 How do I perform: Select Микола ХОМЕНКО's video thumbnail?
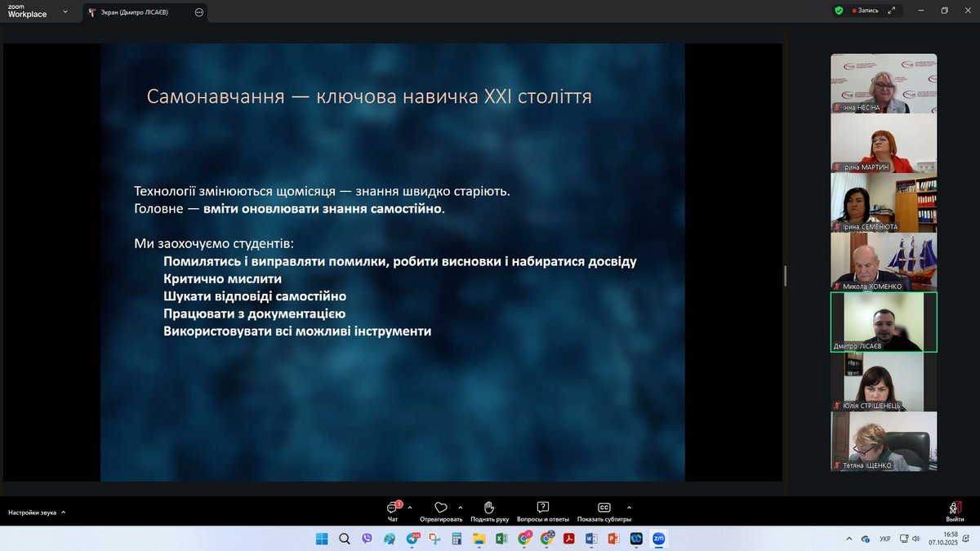coord(884,262)
